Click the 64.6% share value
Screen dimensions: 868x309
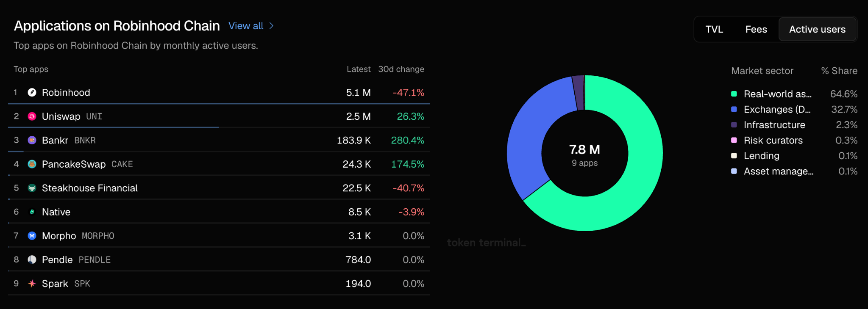pos(843,94)
